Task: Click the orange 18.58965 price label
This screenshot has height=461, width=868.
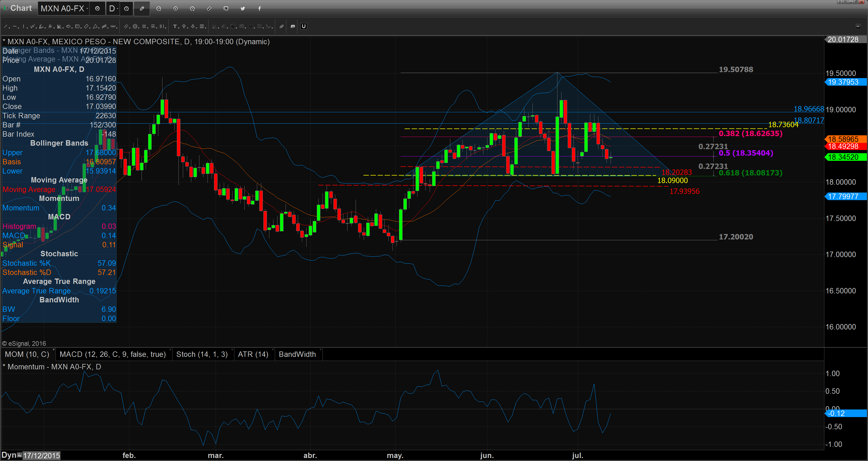Action: tap(846, 139)
